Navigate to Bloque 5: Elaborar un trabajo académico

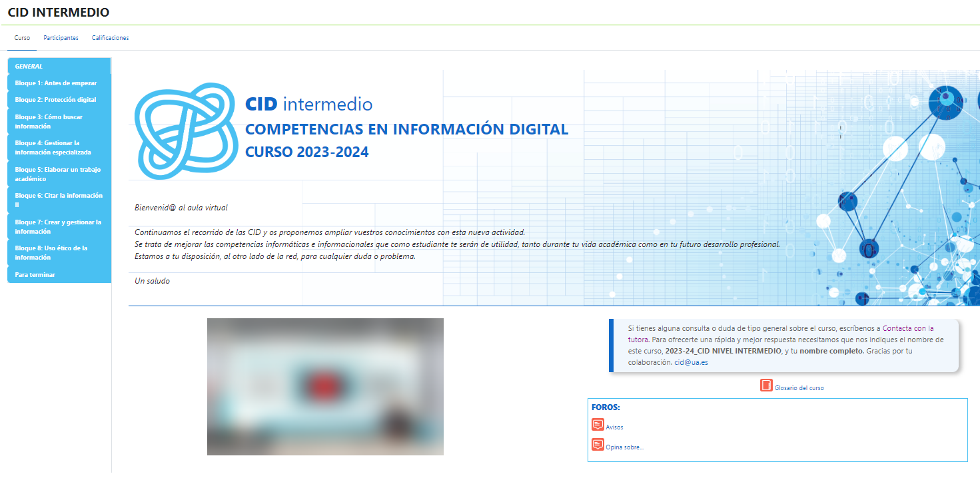[59, 174]
